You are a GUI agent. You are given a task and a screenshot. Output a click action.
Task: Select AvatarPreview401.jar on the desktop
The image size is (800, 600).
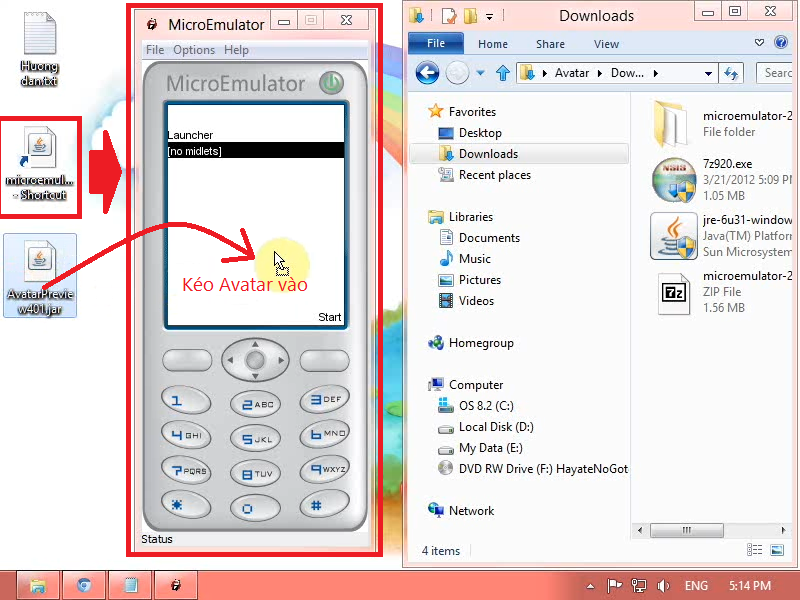pyautogui.click(x=40, y=276)
